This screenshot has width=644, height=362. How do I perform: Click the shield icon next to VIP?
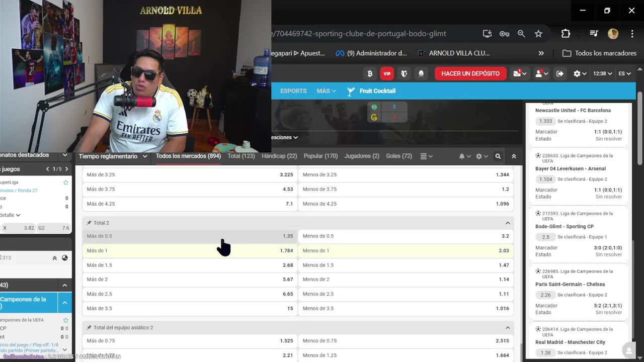[404, 73]
